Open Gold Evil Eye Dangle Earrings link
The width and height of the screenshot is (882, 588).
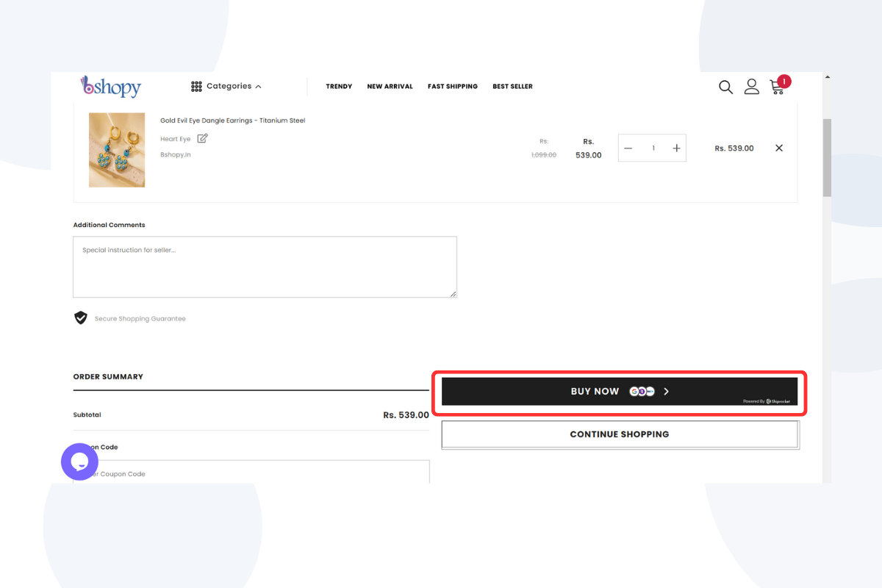click(232, 121)
